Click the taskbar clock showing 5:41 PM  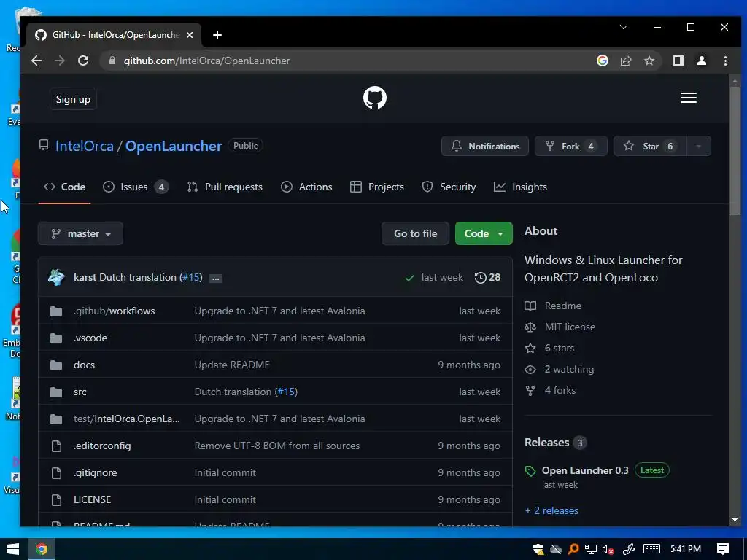pos(685,549)
